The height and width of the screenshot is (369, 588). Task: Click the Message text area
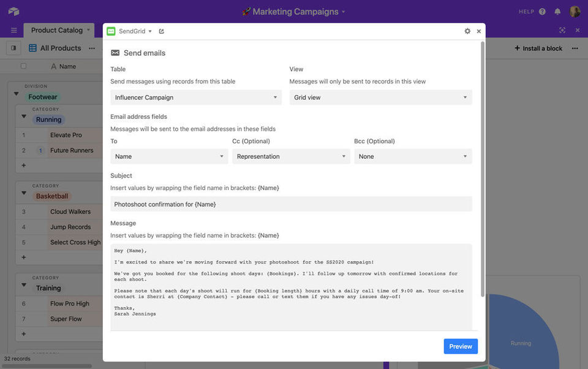[x=291, y=287]
